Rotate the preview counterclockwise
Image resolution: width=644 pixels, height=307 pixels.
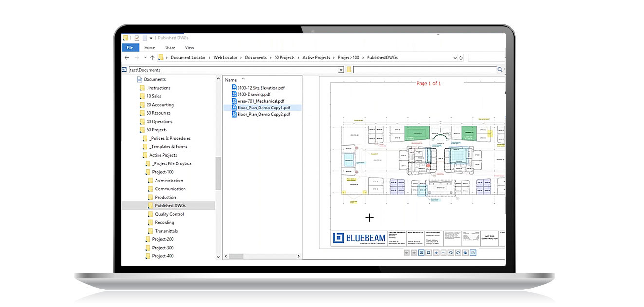coord(451,253)
